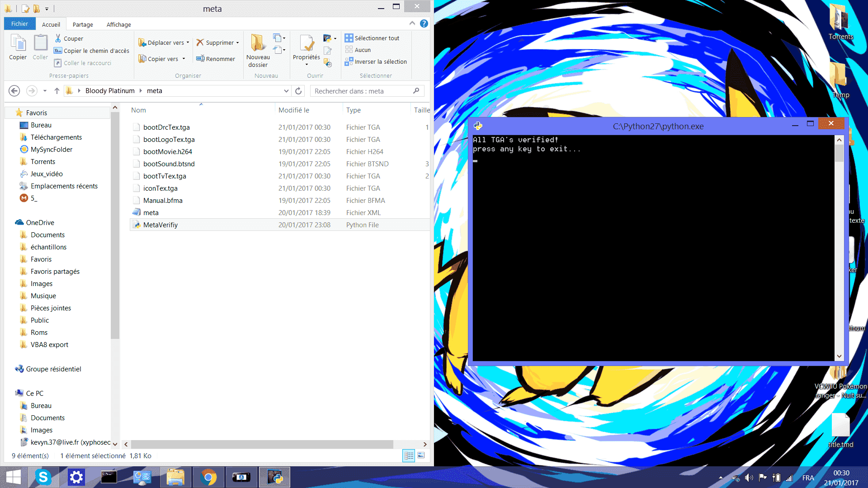The width and height of the screenshot is (868, 488).
Task: Click the search field for meta
Action: click(367, 91)
